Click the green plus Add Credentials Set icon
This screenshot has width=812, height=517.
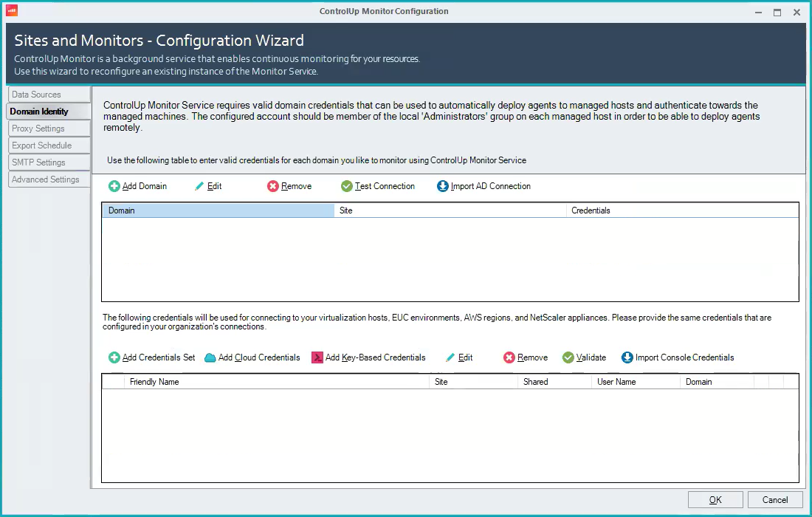point(114,357)
